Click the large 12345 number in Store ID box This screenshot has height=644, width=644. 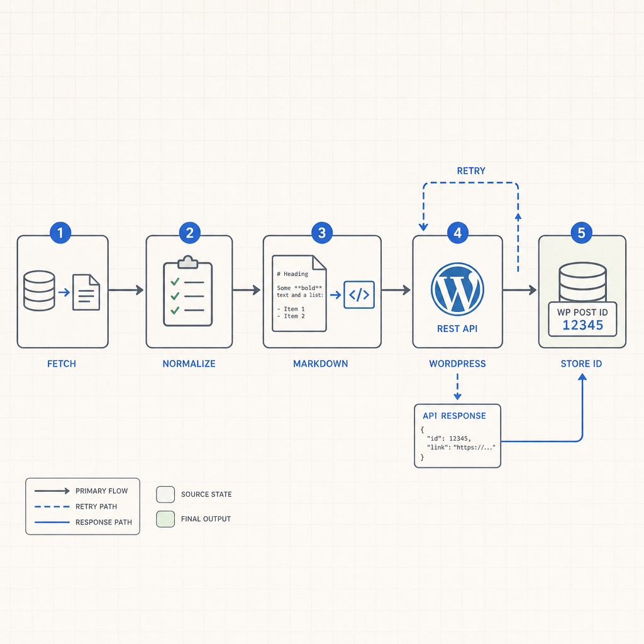coord(583,325)
